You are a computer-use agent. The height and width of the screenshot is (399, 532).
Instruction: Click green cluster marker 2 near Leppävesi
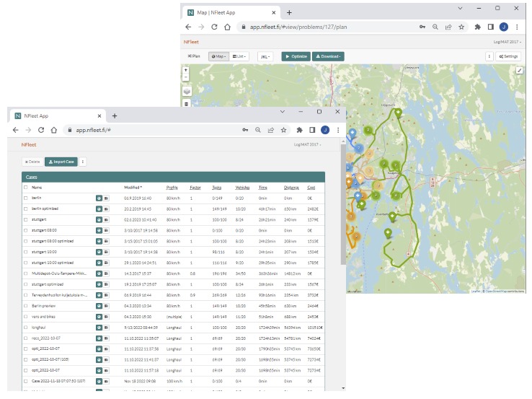pyautogui.click(x=368, y=130)
